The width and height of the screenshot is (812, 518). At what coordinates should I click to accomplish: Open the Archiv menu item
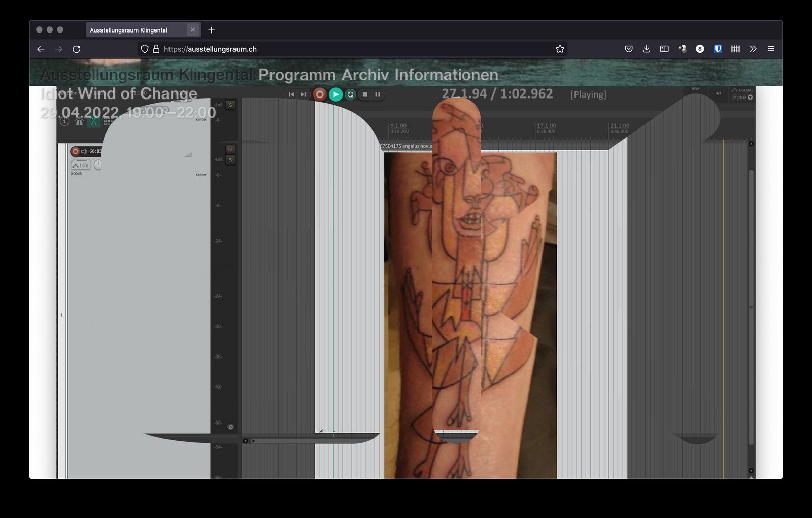pyautogui.click(x=366, y=75)
